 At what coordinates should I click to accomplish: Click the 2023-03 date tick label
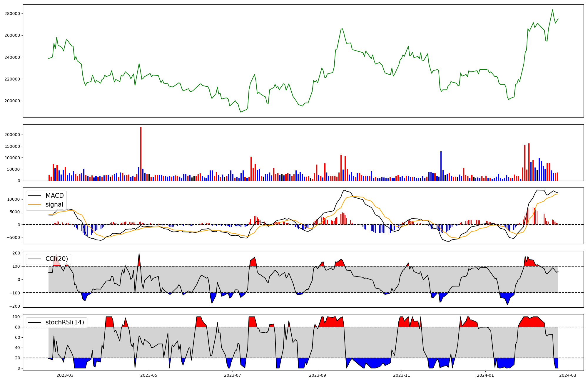(65, 375)
